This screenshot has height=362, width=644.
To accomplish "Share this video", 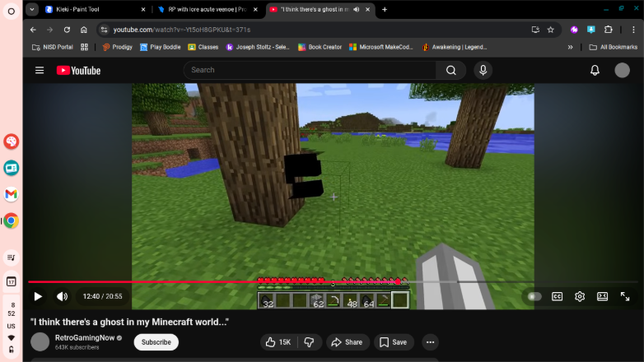I will click(x=346, y=342).
